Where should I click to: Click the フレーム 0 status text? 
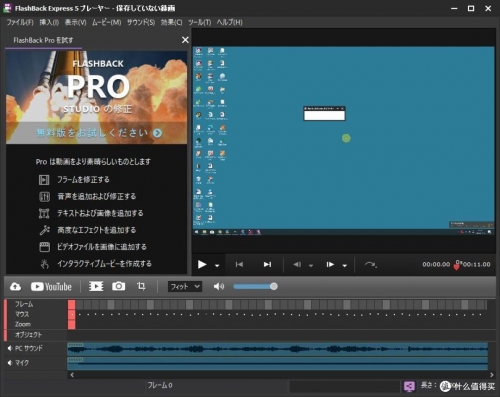pos(160,385)
